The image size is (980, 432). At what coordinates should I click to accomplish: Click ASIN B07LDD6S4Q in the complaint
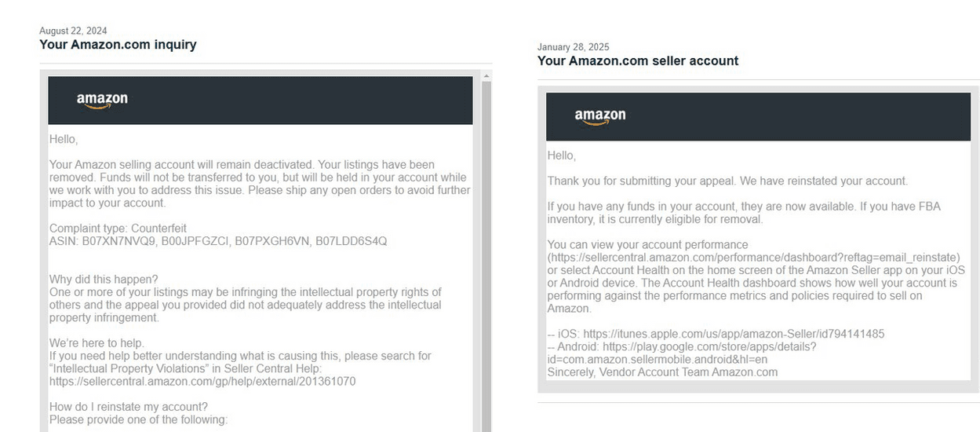[x=351, y=241]
